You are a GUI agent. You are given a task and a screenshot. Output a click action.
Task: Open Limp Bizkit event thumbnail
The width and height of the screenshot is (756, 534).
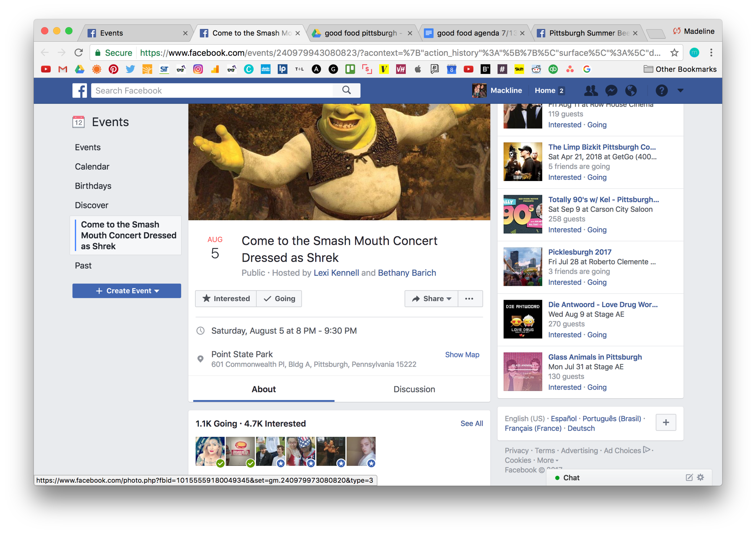523,162
